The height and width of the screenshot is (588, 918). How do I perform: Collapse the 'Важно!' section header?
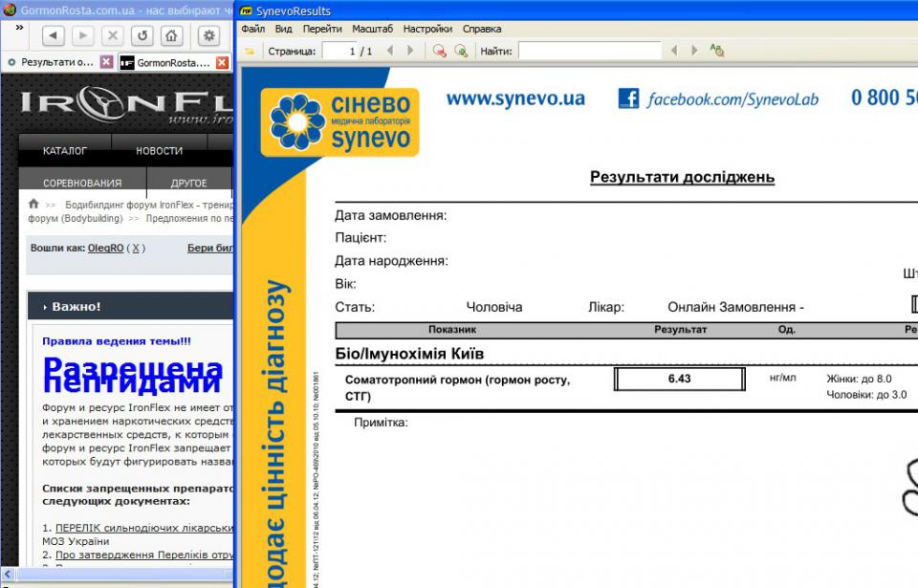48,307
